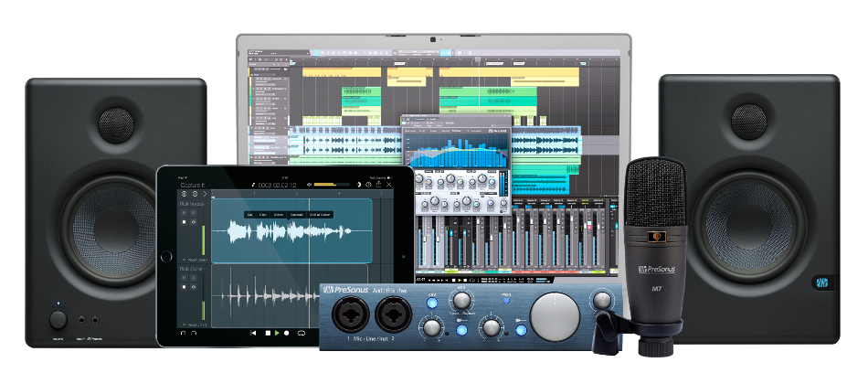Click the Pro EQ spectrum display on laptop
The height and width of the screenshot is (373, 868).
(x=456, y=151)
